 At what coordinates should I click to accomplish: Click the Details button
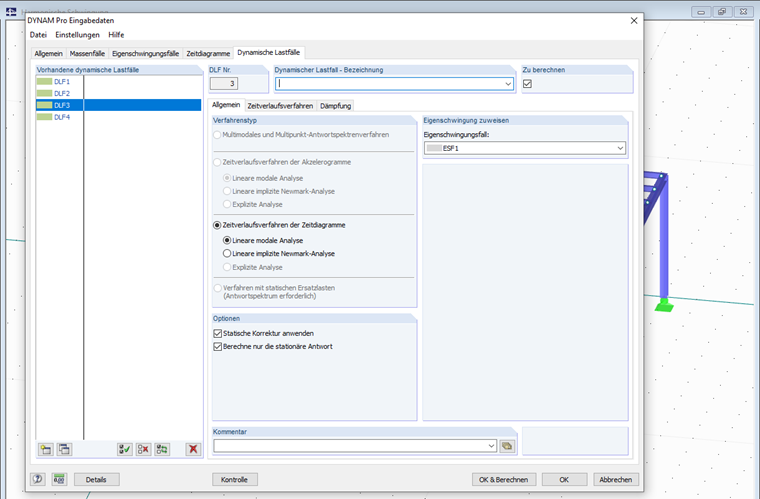click(96, 480)
